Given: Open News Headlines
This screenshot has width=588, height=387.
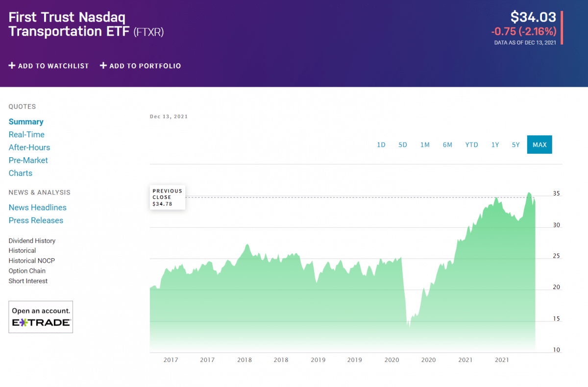Looking at the screenshot, I should [38, 207].
